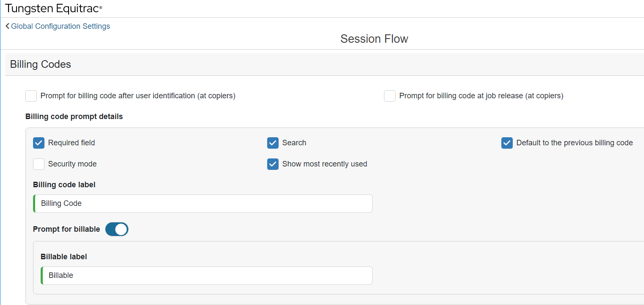Image resolution: width=644 pixels, height=305 pixels.
Task: Click the 'Prompt for billable' label text
Action: pos(66,229)
